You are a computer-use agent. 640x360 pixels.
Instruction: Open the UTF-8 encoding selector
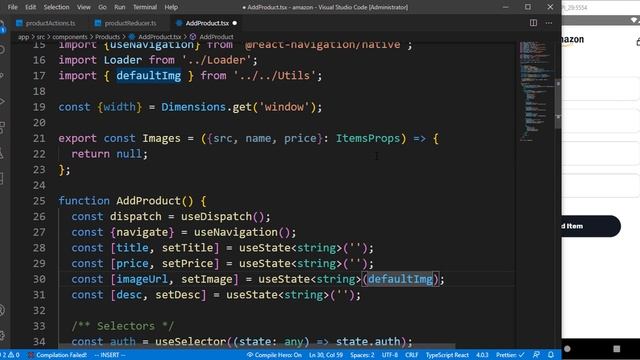(x=390, y=355)
